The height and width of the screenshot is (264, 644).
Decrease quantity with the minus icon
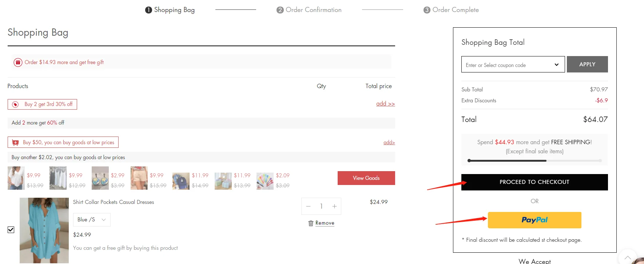coord(308,206)
